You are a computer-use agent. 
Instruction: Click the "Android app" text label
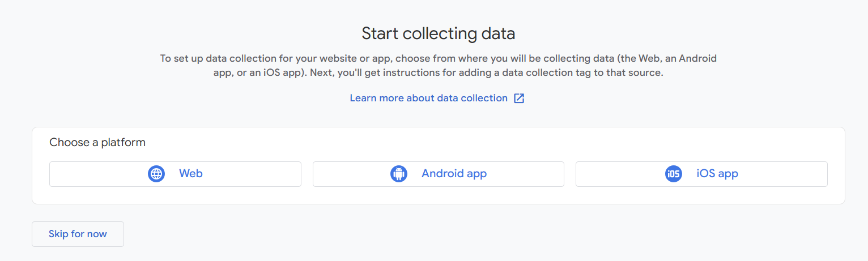pos(454,174)
